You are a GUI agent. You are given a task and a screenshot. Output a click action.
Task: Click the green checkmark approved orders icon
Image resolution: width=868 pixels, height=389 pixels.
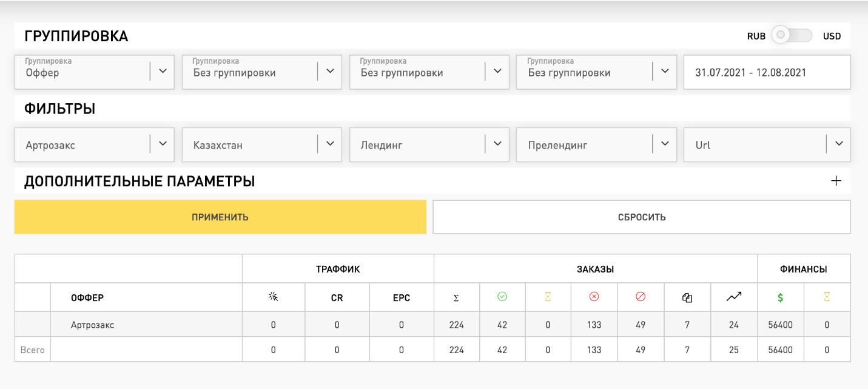(502, 297)
